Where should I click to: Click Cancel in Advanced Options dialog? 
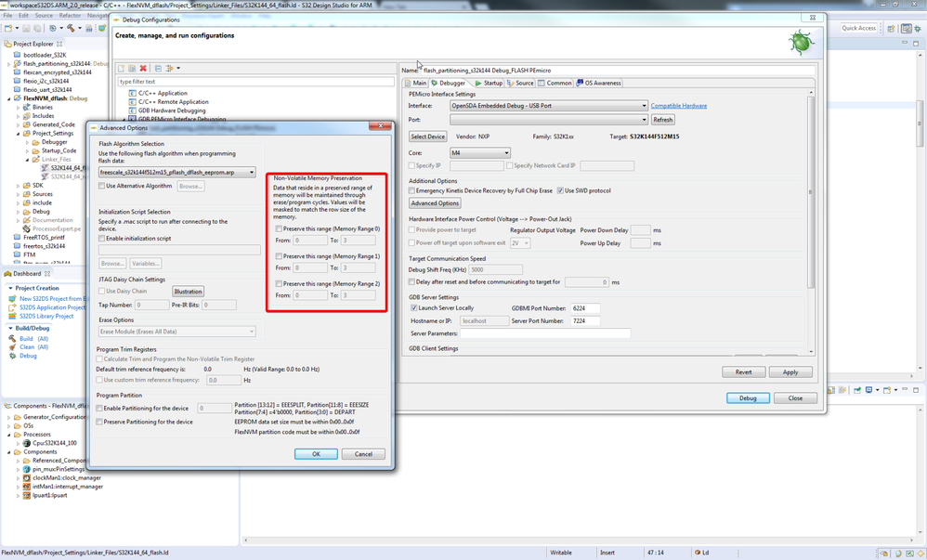click(x=363, y=454)
